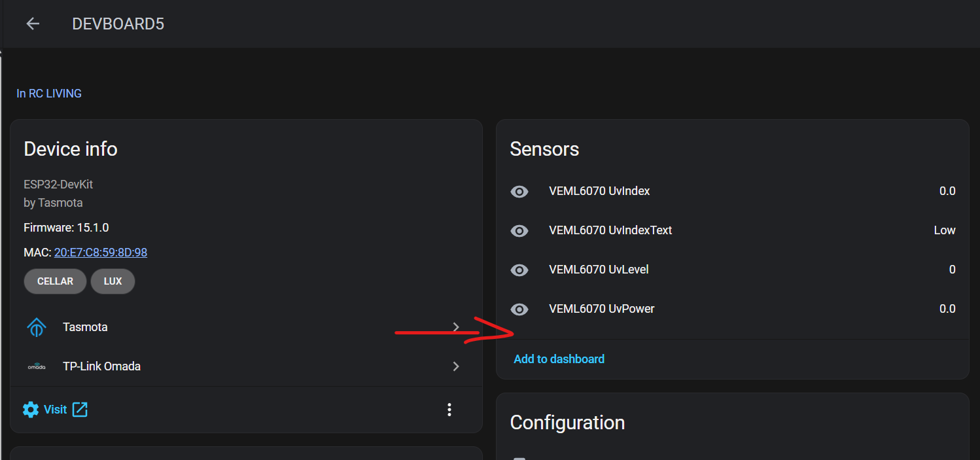Open the three-dot device menu
This screenshot has height=460, width=980.
[x=449, y=410]
